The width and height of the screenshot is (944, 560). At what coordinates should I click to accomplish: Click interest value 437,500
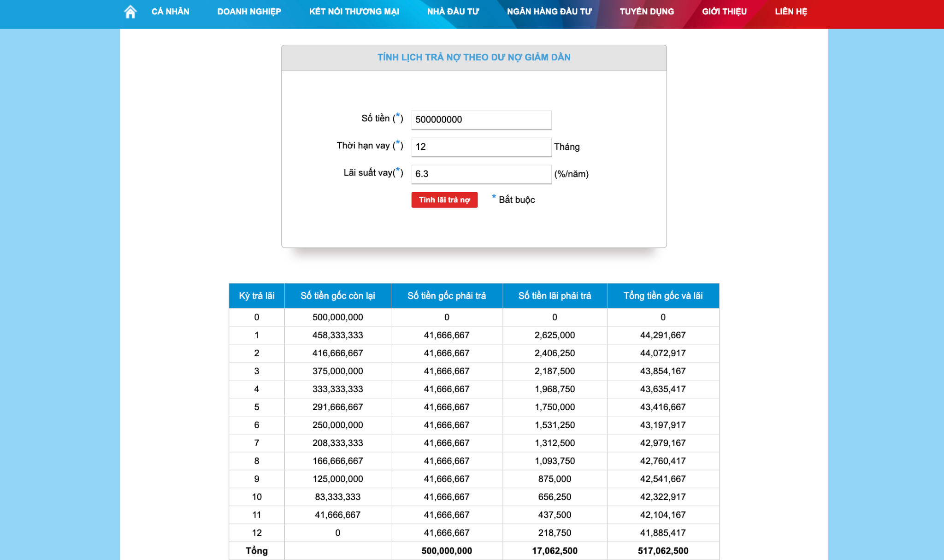(555, 515)
